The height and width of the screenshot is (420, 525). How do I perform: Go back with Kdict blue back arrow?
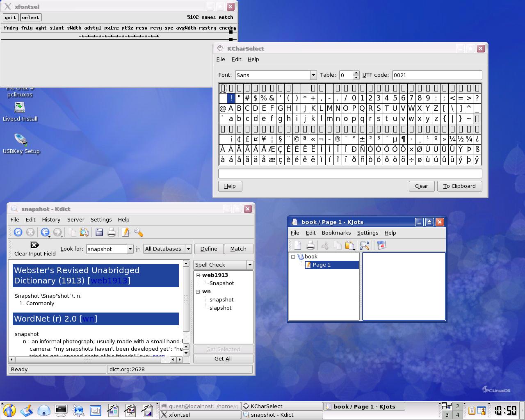(x=45, y=233)
